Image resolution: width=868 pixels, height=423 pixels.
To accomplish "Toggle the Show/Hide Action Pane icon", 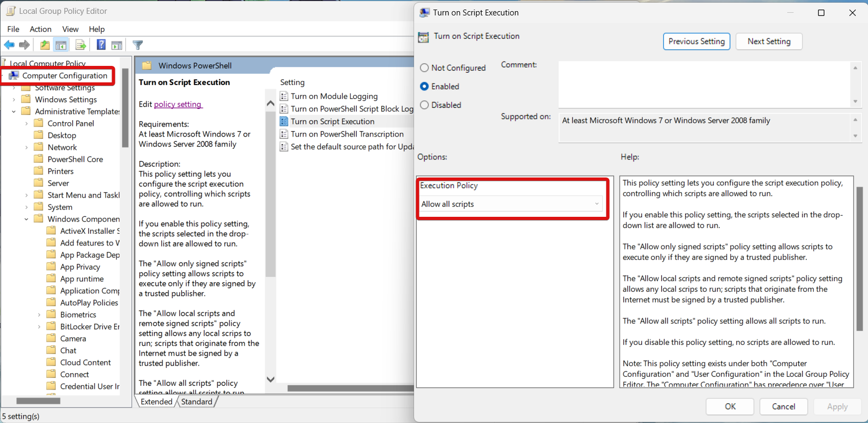I will pos(117,45).
